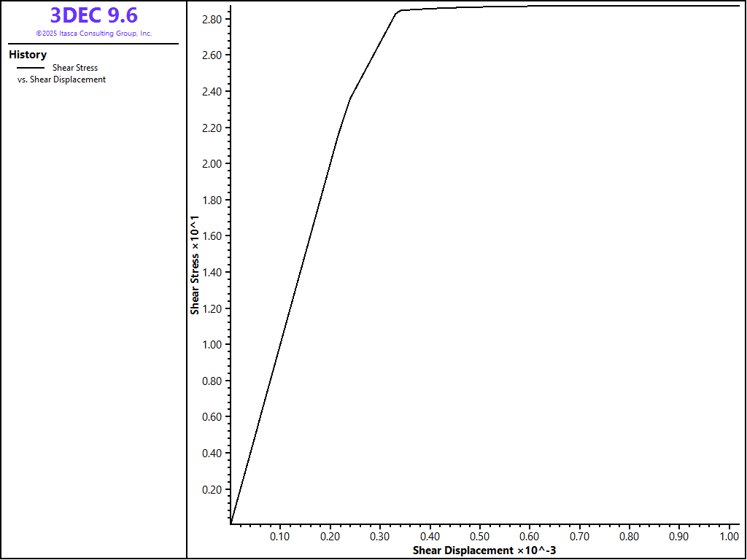The image size is (747, 560).
Task: Select the 0.50 x-axis tick label
Action: point(479,537)
